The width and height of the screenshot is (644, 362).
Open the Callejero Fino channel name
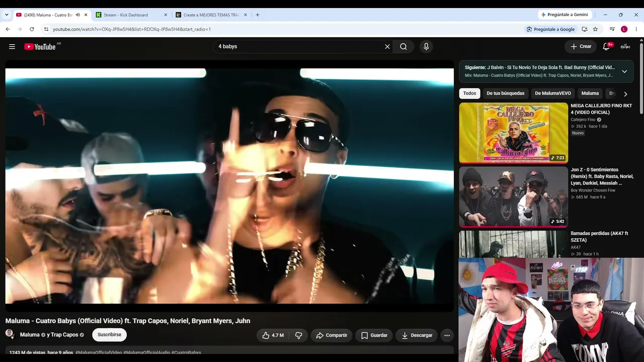point(583,120)
